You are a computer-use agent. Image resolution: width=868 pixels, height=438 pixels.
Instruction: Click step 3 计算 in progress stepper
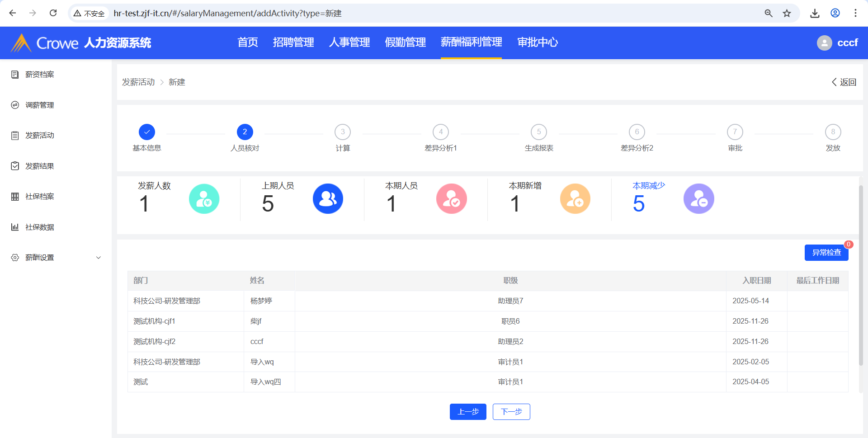tap(343, 132)
